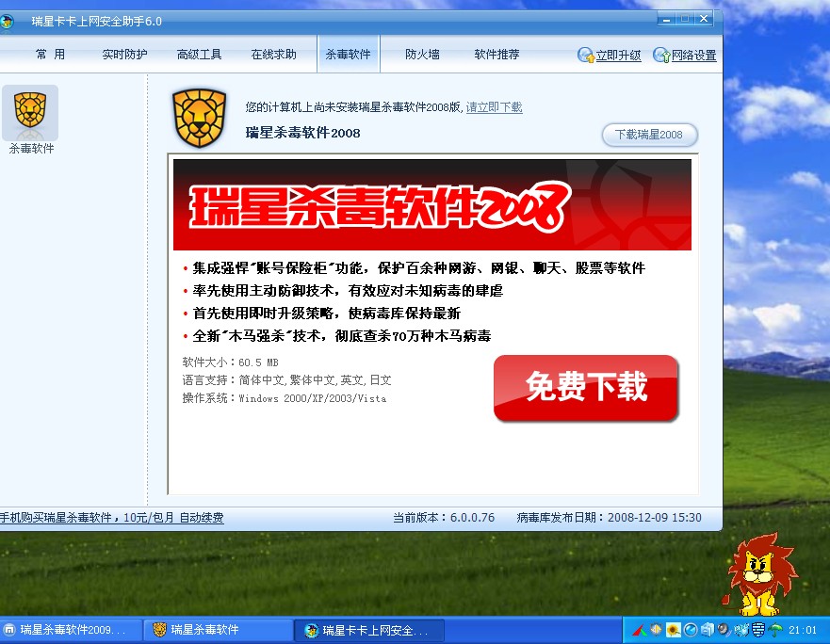Minimize the 瑞星卡卡 window
The image size is (830, 644).
pos(666,20)
